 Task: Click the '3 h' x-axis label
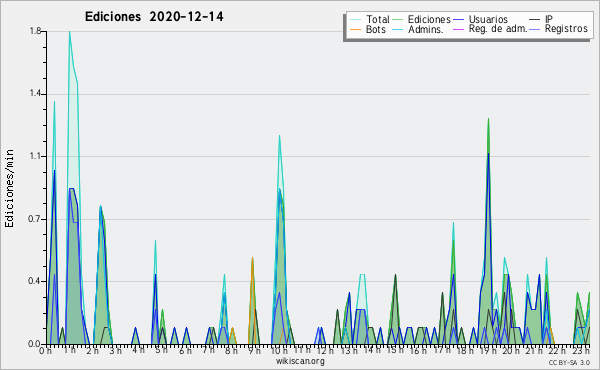tap(116, 350)
